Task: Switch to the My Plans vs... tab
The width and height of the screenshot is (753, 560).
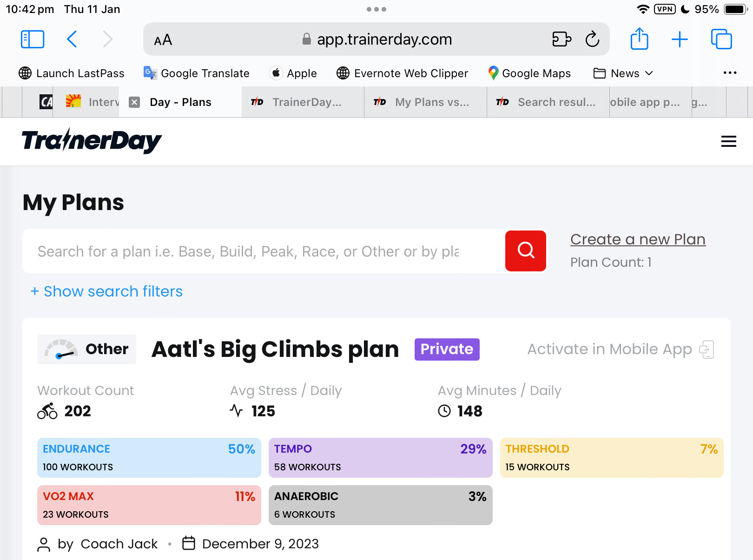Action: pyautogui.click(x=426, y=102)
